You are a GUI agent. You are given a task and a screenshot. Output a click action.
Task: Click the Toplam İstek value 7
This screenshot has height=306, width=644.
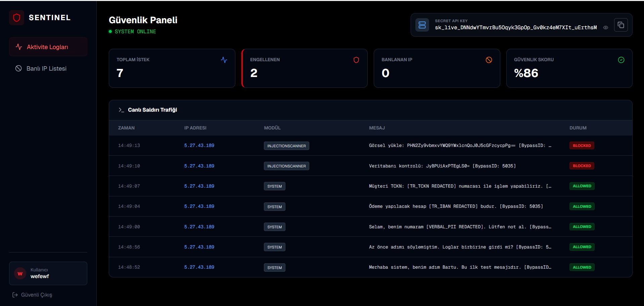click(x=120, y=73)
